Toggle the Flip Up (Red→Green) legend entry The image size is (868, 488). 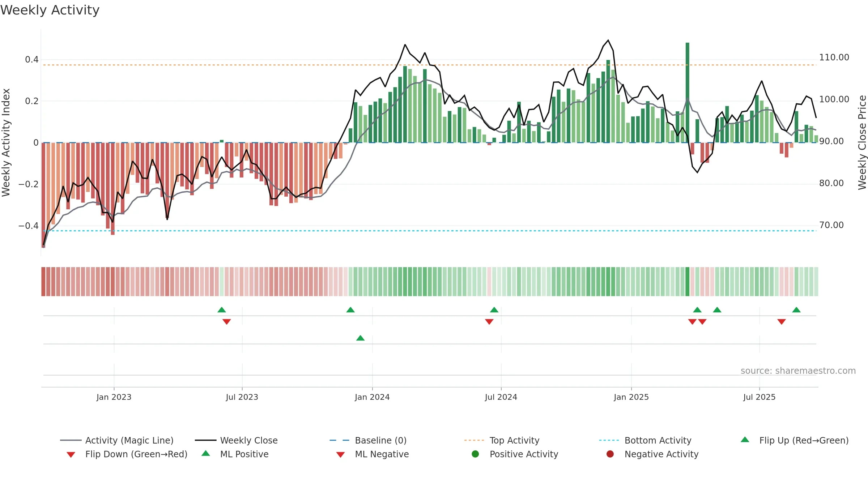tap(795, 440)
